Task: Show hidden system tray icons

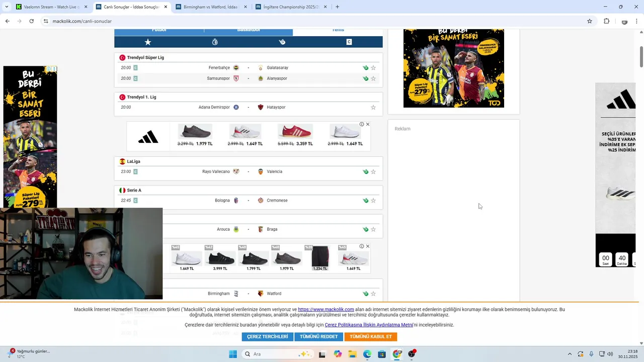Action: pyautogui.click(x=570, y=354)
